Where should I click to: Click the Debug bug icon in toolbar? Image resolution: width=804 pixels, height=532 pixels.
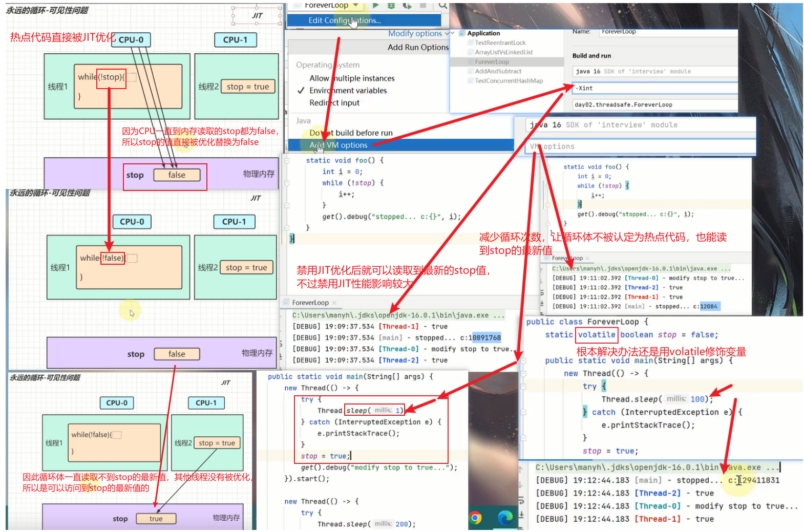[x=391, y=5]
